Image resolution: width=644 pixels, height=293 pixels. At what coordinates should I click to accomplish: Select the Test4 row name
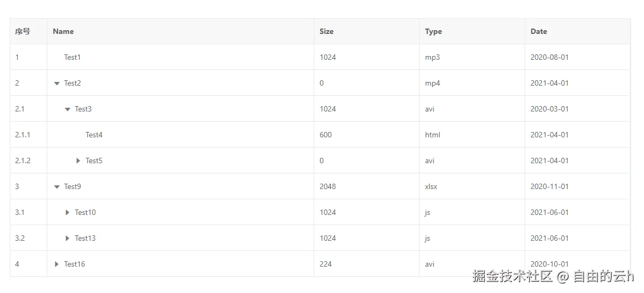94,135
